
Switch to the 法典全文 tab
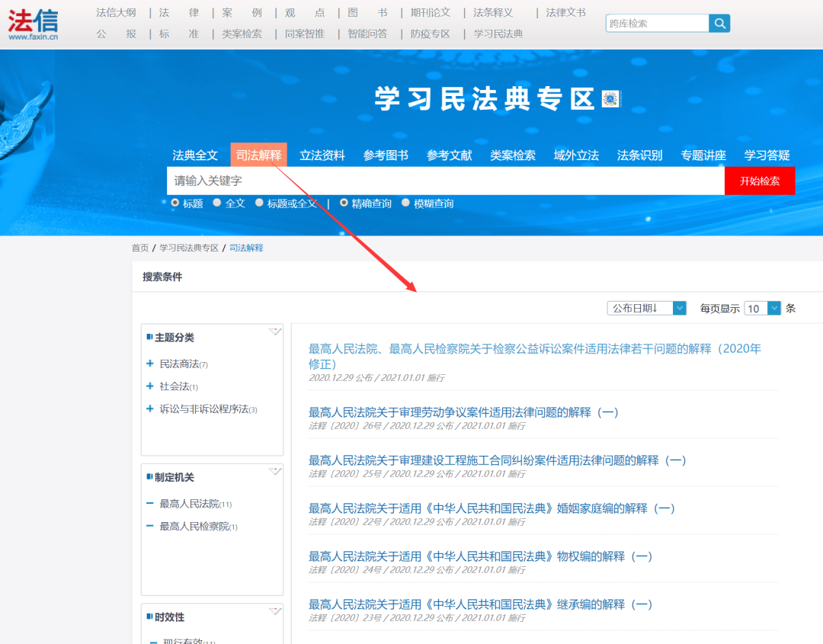click(x=195, y=155)
